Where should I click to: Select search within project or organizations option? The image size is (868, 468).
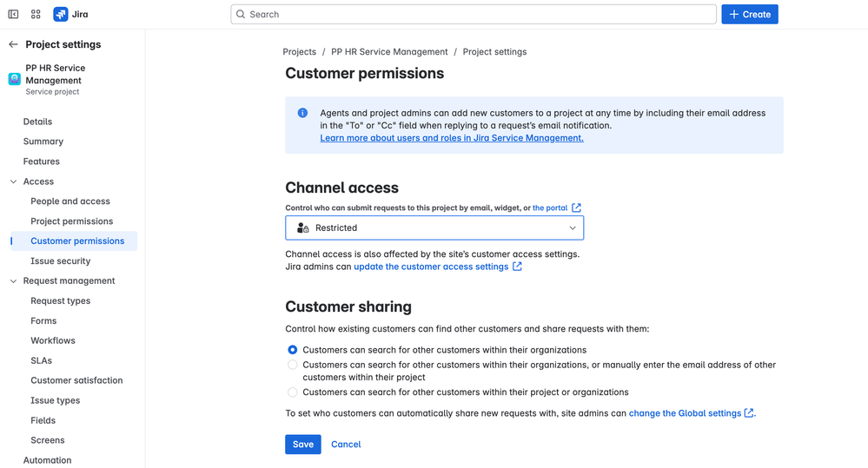click(293, 392)
